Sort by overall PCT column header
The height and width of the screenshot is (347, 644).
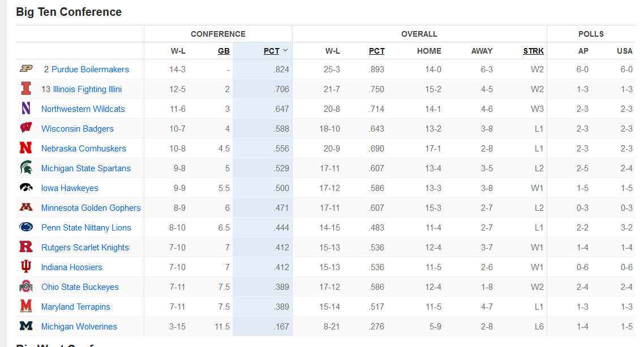point(376,51)
